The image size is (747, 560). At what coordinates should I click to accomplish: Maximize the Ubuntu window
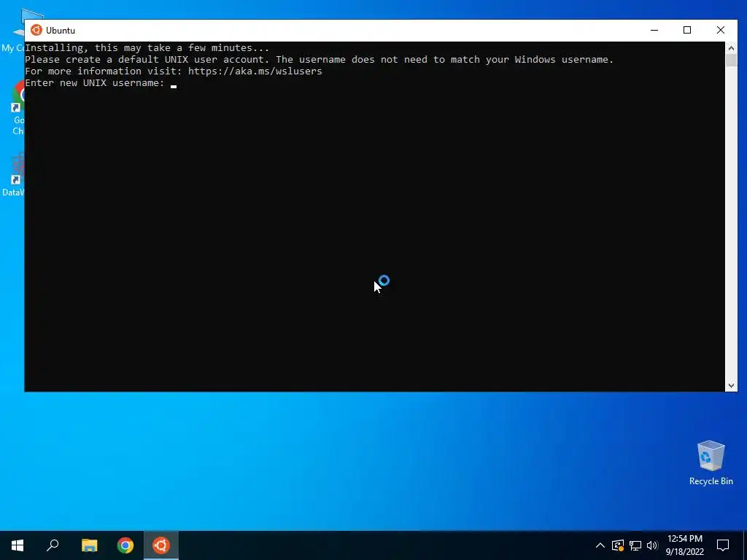coord(687,30)
